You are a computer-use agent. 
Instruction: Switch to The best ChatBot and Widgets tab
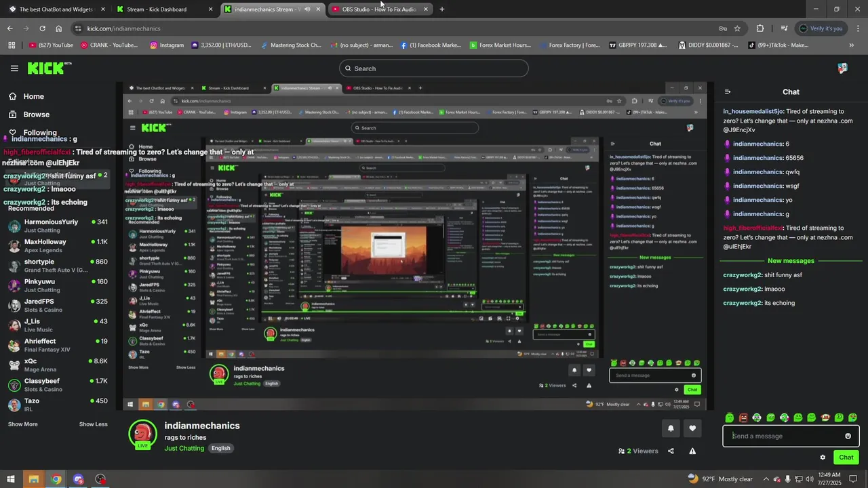pyautogui.click(x=58, y=9)
